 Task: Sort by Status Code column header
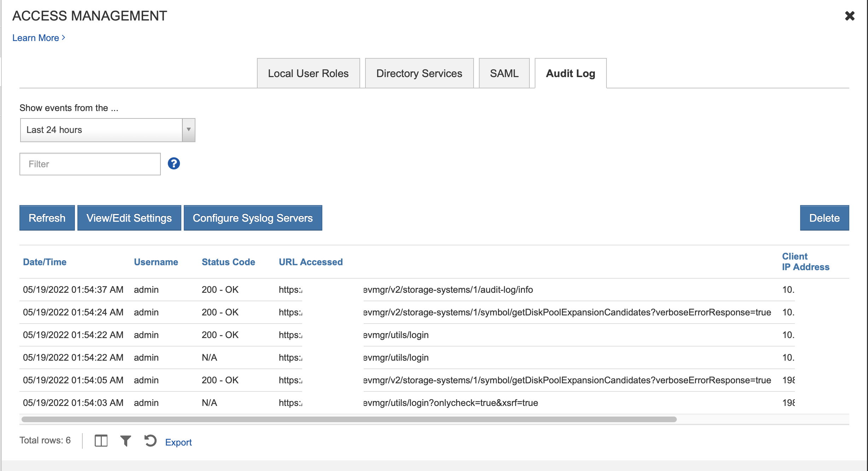click(x=228, y=262)
